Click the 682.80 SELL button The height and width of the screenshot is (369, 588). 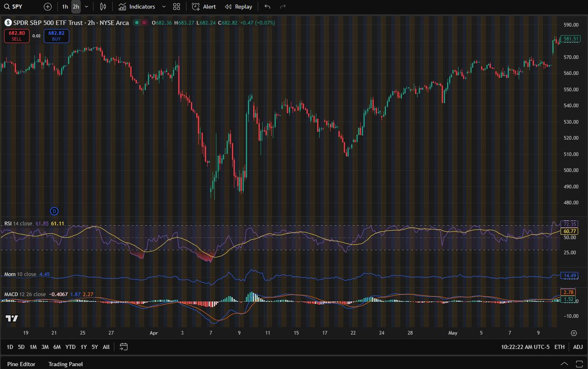pos(17,36)
